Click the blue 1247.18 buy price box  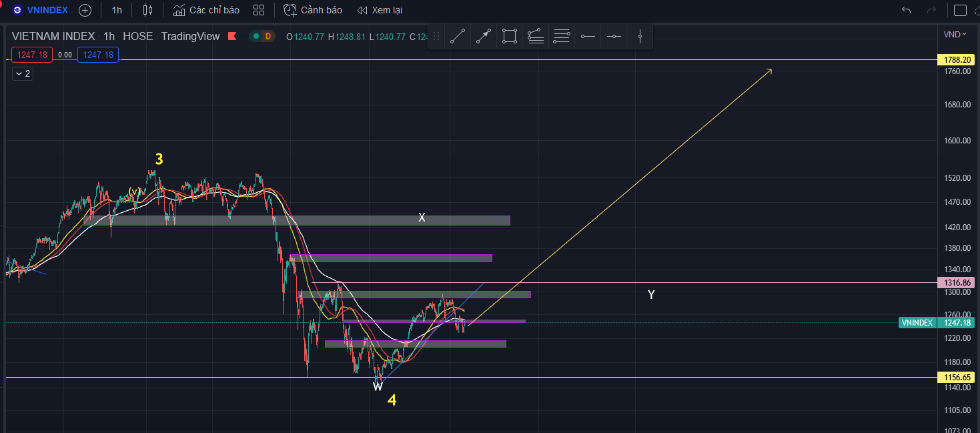98,55
